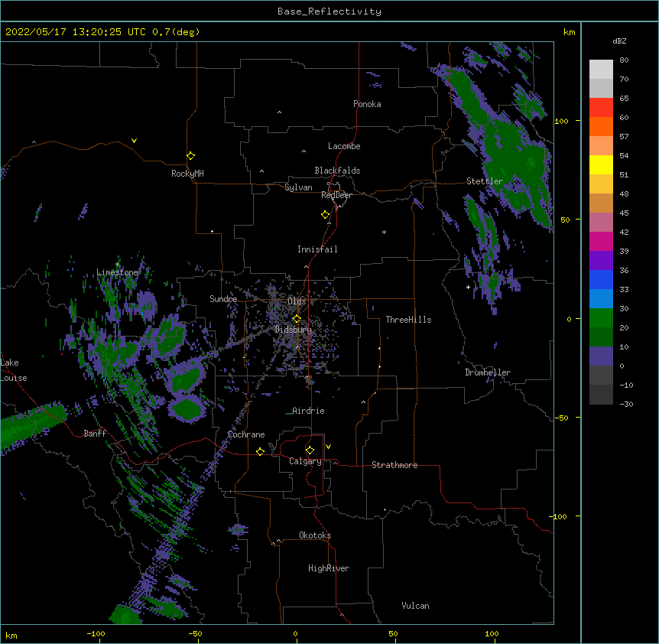Click the dBZ legend heading
The height and width of the screenshot is (644, 659).
[619, 41]
